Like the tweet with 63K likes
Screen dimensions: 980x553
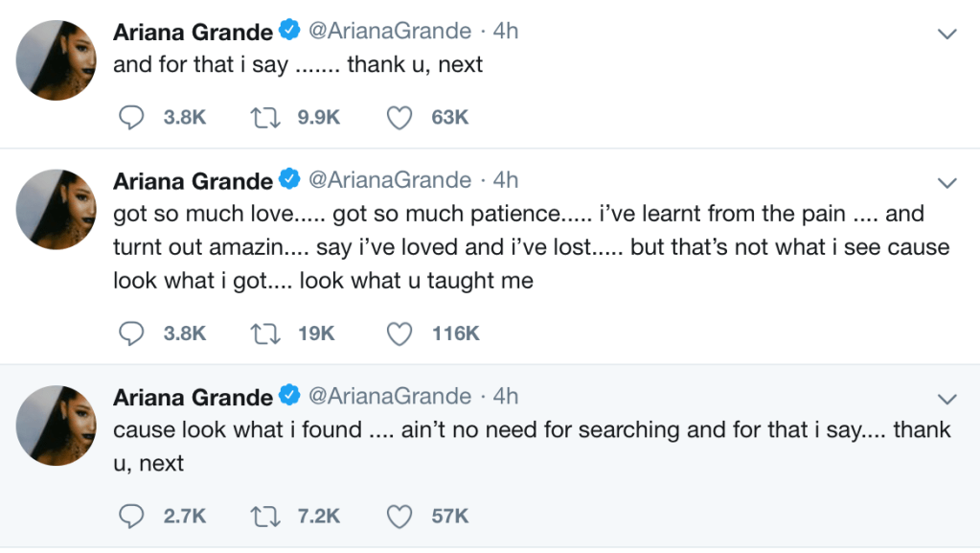(399, 118)
